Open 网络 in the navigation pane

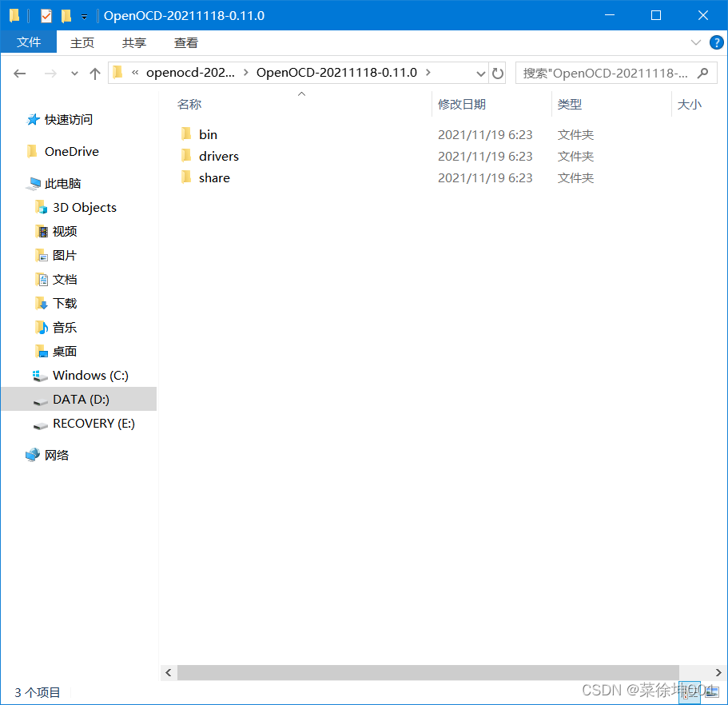[57, 455]
